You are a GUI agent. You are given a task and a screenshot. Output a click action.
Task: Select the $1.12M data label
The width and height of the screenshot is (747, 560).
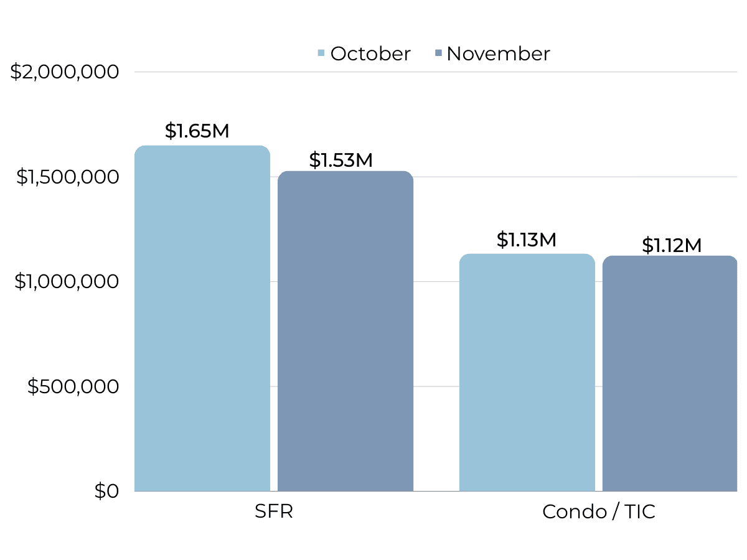(672, 246)
